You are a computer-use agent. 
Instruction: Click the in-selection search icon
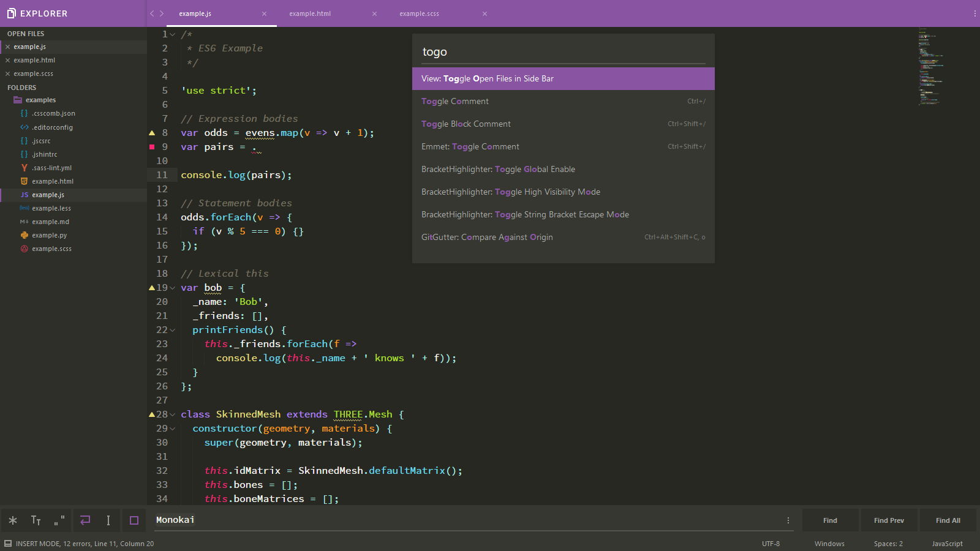(108, 520)
